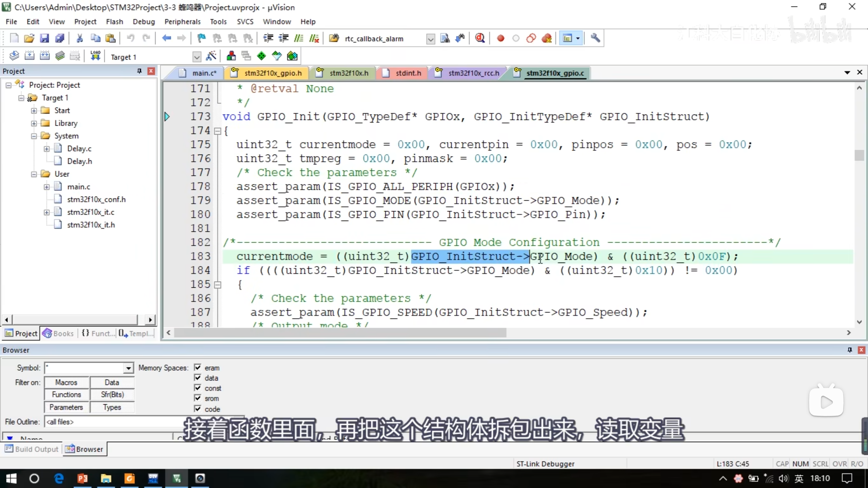Click the Configuration wrench icon

click(x=595, y=38)
